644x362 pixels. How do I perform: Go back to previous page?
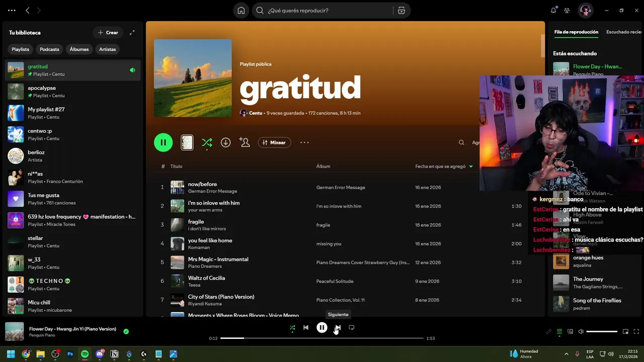(28, 11)
